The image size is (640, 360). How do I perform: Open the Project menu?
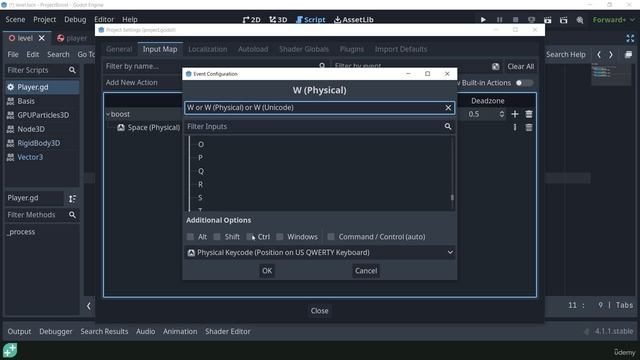coord(44,19)
